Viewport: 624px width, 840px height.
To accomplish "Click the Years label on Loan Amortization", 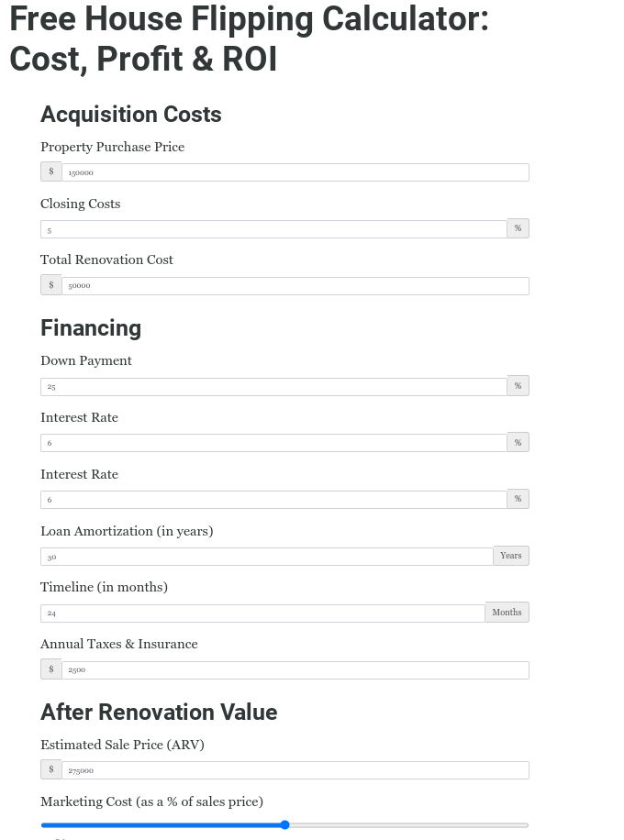I will click(x=510, y=555).
